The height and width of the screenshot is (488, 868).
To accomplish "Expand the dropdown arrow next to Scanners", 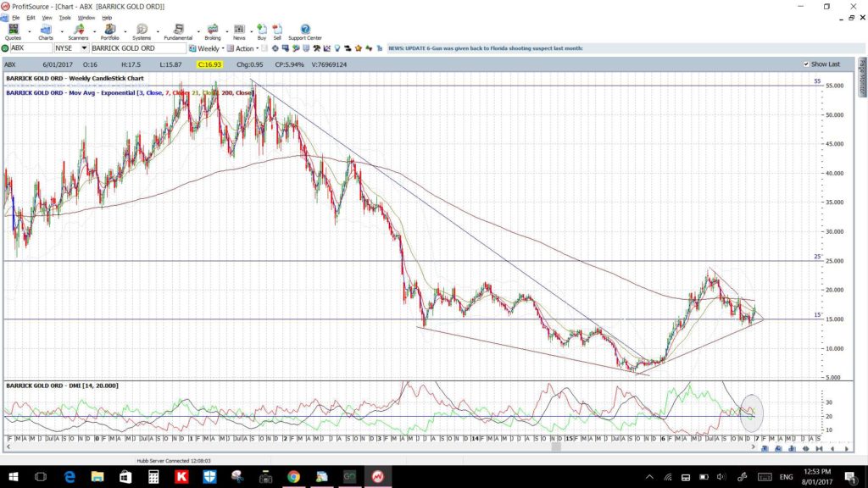I will point(94,31).
